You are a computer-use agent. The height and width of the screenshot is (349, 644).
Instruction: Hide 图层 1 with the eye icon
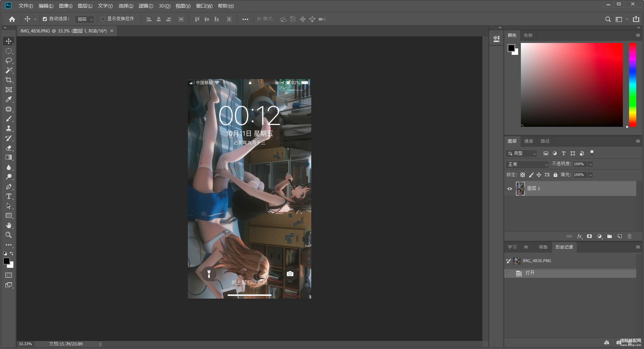pyautogui.click(x=510, y=189)
